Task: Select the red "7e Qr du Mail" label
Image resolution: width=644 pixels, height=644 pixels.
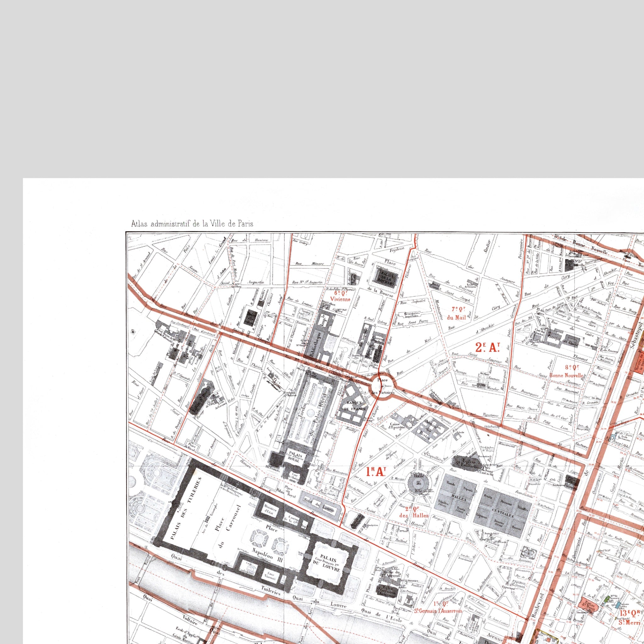Action: 456,313
